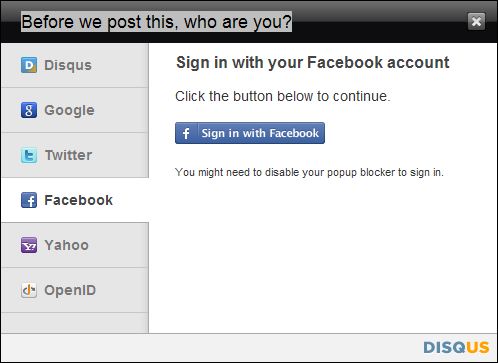Click the purple Yahoo icon

pyautogui.click(x=29, y=245)
